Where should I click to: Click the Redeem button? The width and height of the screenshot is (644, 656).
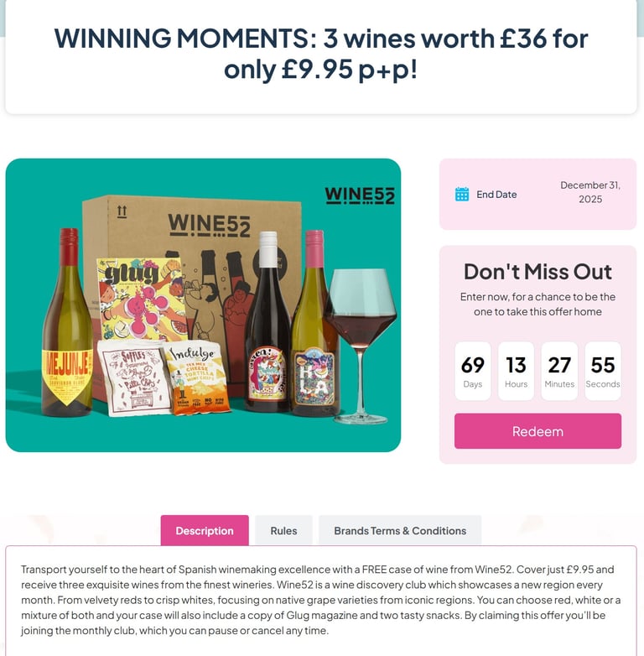[538, 431]
